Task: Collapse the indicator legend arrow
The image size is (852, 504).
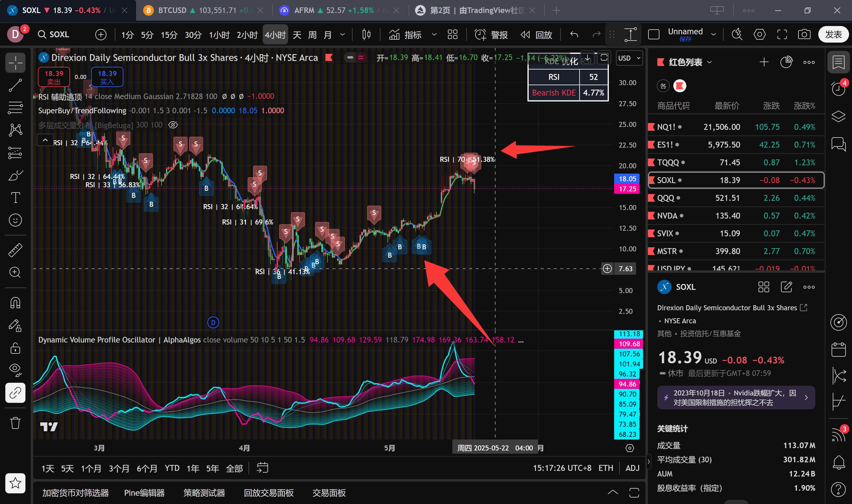Action: pos(45,140)
